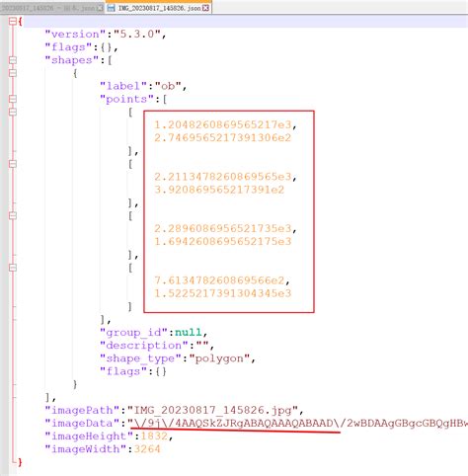Collapse fold marker of first point array

[13, 112]
